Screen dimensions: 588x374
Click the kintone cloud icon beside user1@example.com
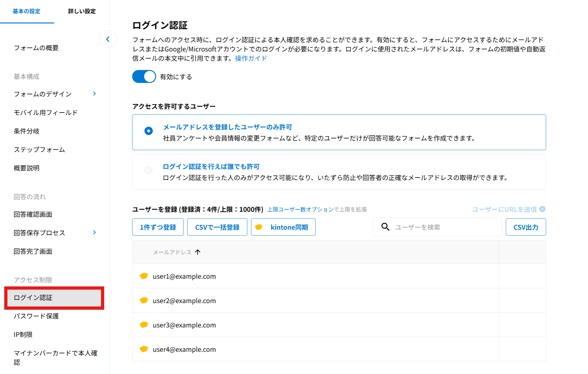(144, 276)
